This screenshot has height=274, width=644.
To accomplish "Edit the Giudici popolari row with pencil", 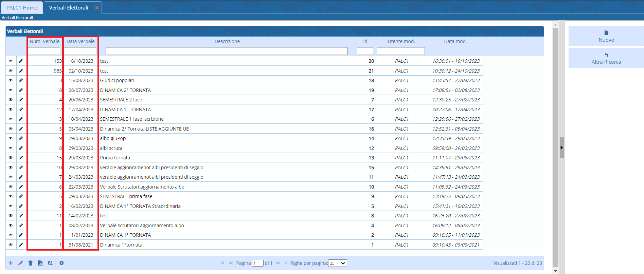I will coord(21,80).
